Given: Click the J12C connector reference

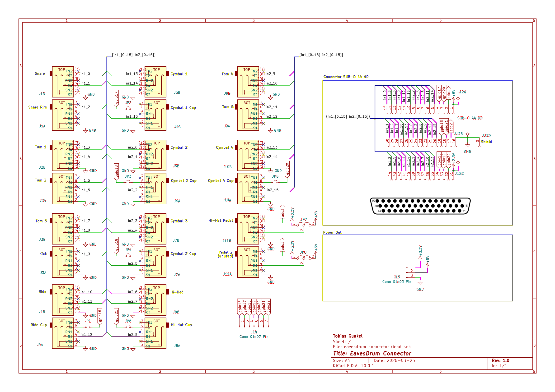Looking at the screenshot, I should [460, 174].
